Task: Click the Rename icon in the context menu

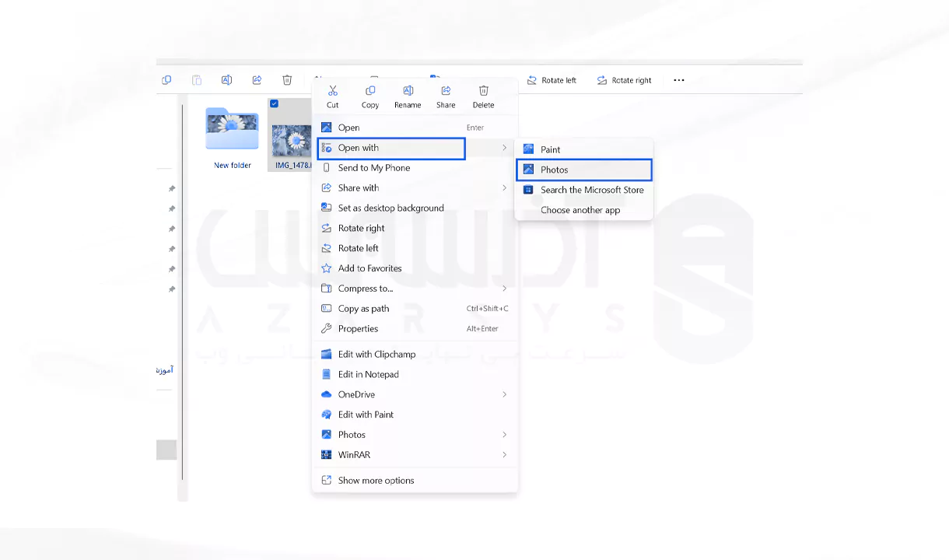Action: pos(408,91)
